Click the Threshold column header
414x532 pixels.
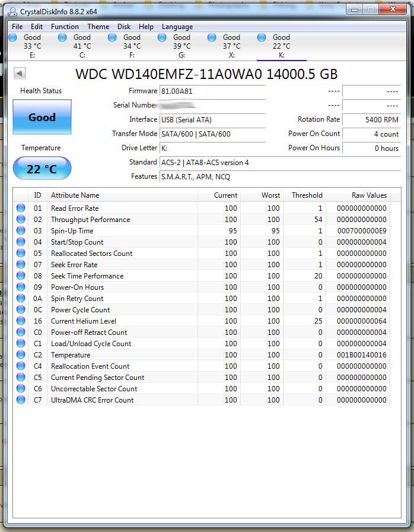tap(305, 195)
